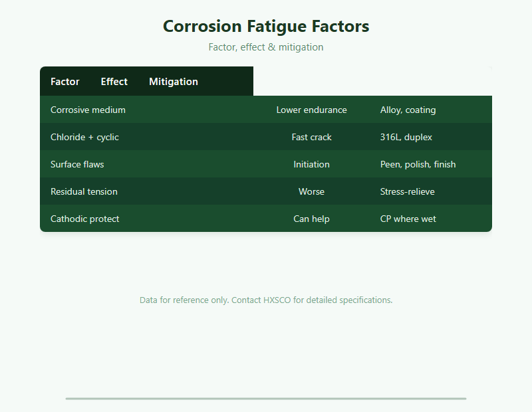
Task: Select the 'Factor' column header
Action: point(65,81)
